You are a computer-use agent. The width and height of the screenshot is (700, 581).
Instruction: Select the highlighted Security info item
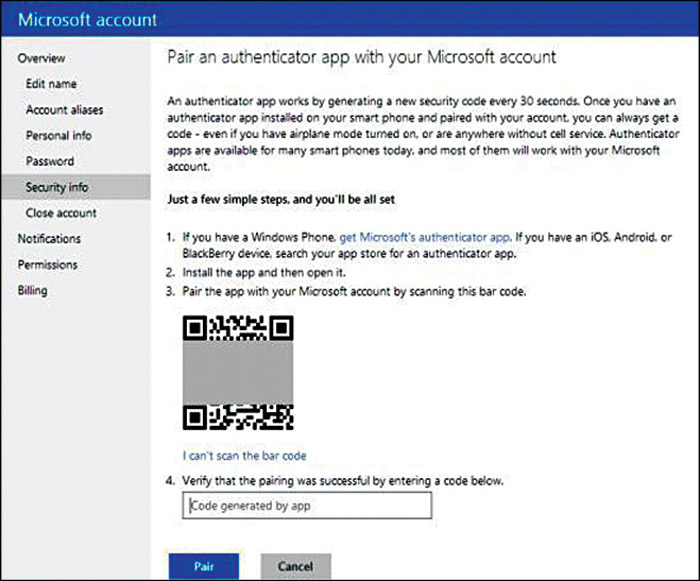(x=56, y=187)
